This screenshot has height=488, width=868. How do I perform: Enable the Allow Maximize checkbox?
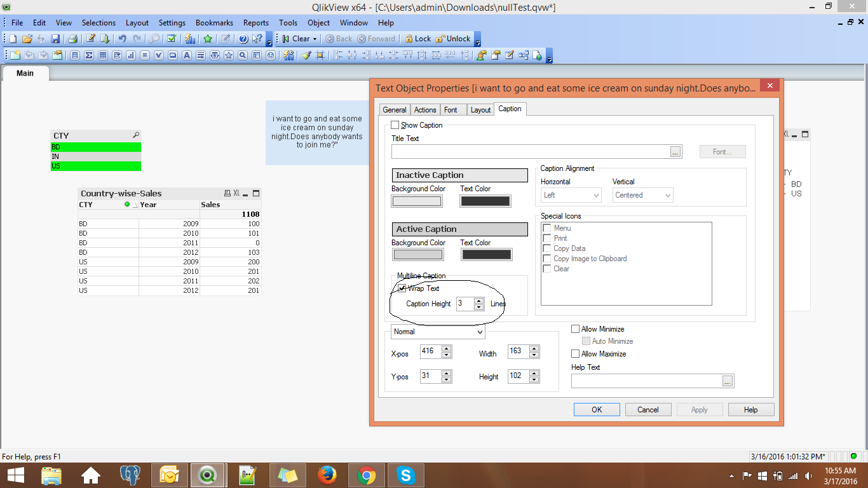tap(576, 354)
